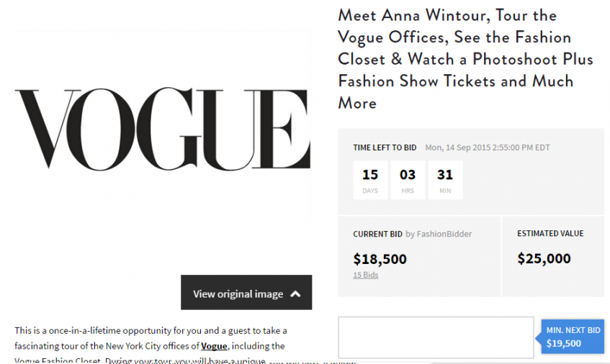Click the $19,500 amount in the blue tag
The height and width of the screenshot is (364, 610).
564,343
